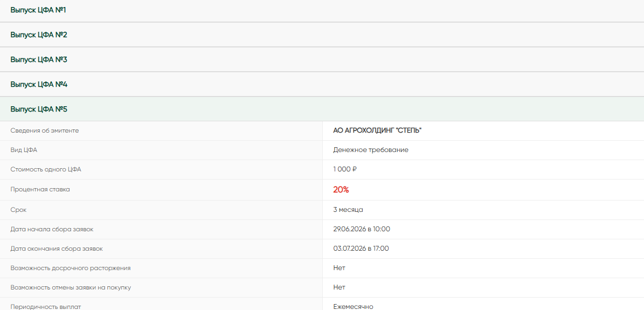This screenshot has height=310, width=644.
Task: Select the date 03.07.2026 в 17:00
Action: 361,249
